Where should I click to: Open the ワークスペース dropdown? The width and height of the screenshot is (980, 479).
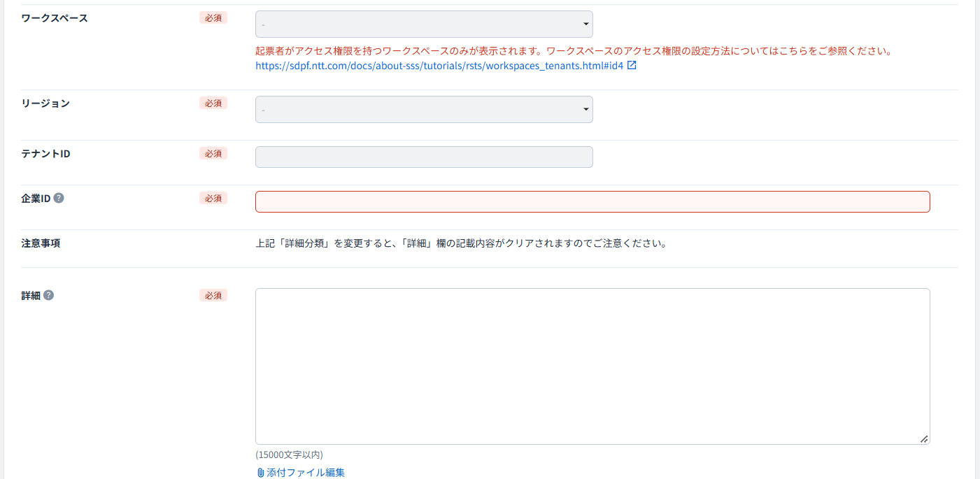(x=424, y=24)
